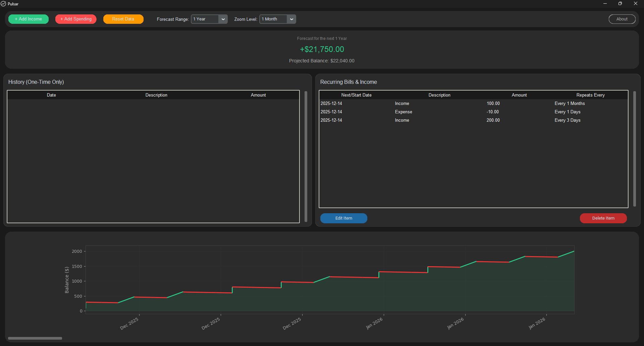
Task: Click Amount header in History table
Action: pyautogui.click(x=258, y=95)
